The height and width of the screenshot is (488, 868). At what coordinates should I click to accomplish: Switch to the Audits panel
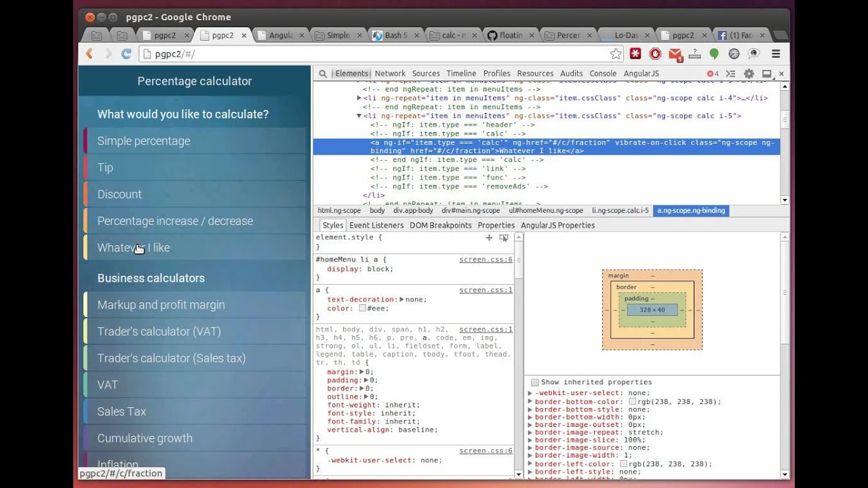click(571, 74)
